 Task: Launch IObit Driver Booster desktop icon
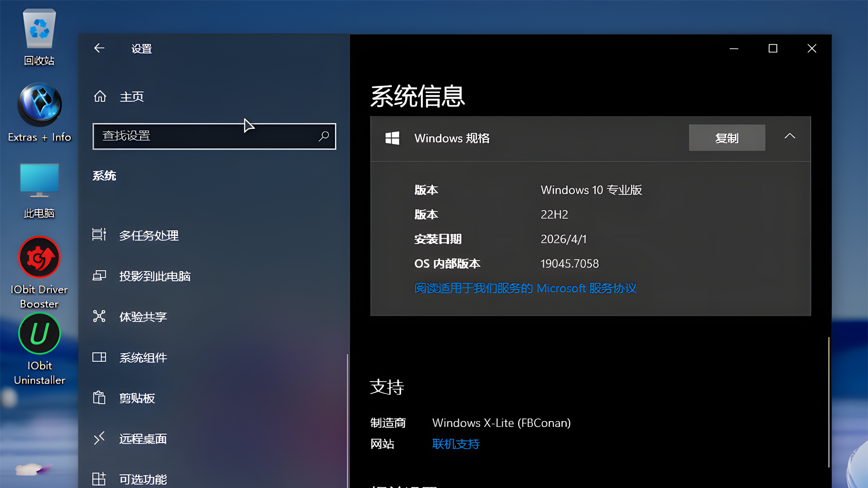tap(39, 272)
